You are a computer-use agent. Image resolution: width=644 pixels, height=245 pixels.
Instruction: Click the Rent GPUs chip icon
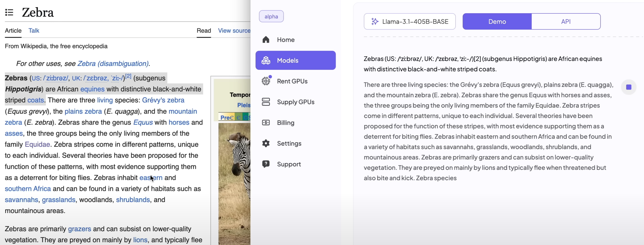tap(266, 81)
